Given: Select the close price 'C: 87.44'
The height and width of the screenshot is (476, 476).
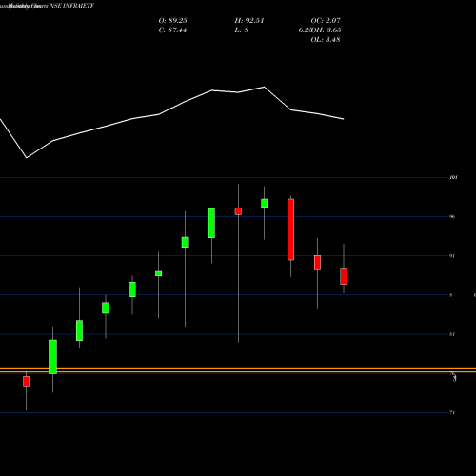Looking at the screenshot, I should coord(172,30).
